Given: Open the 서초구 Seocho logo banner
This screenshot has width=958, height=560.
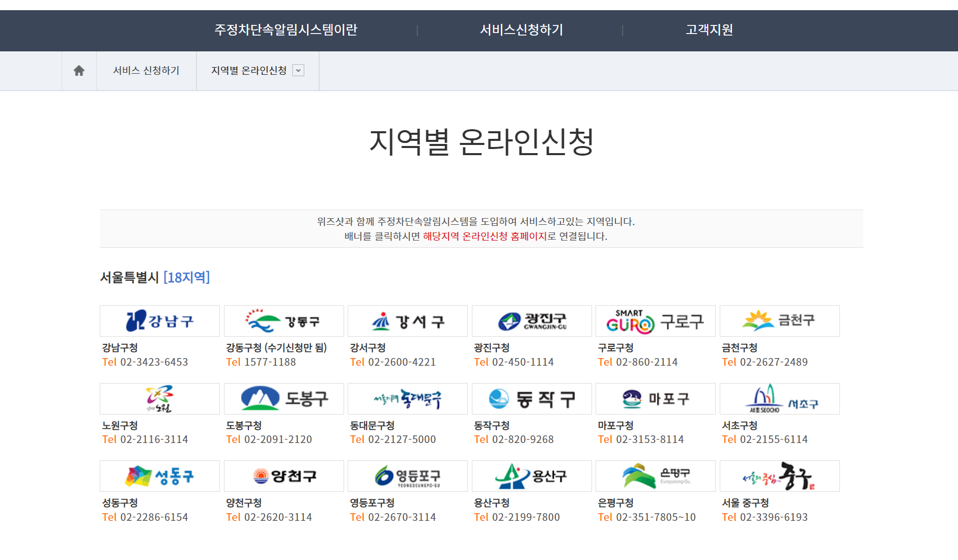Looking at the screenshot, I should [780, 399].
